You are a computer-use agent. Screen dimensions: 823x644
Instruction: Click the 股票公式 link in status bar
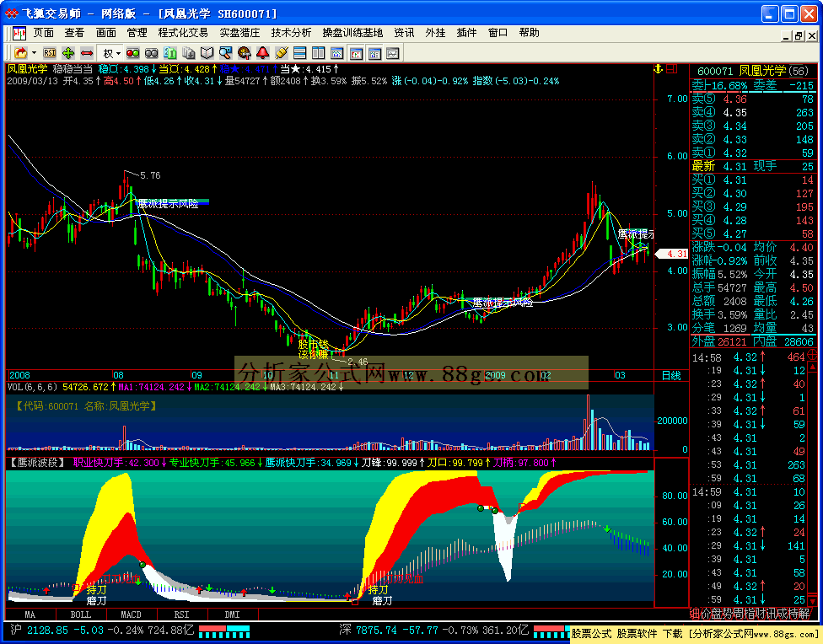point(591,634)
